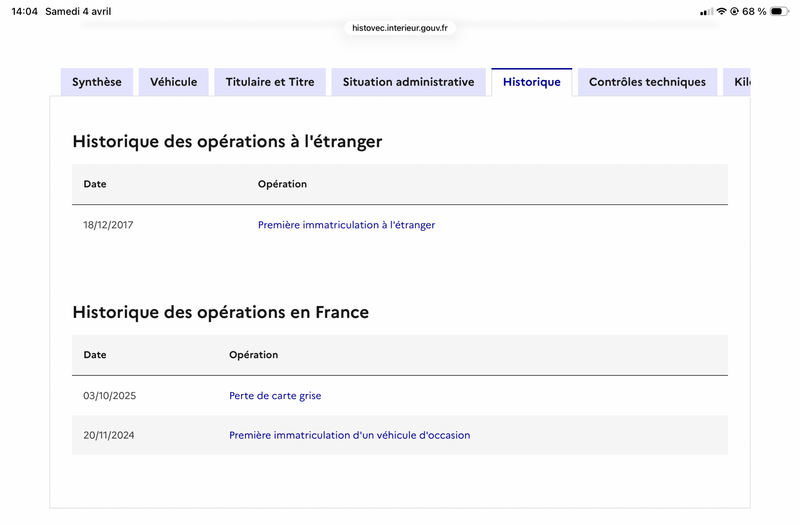Open 'Première immatriculation à l'étranger' link
The image size is (800, 525).
tap(346, 225)
